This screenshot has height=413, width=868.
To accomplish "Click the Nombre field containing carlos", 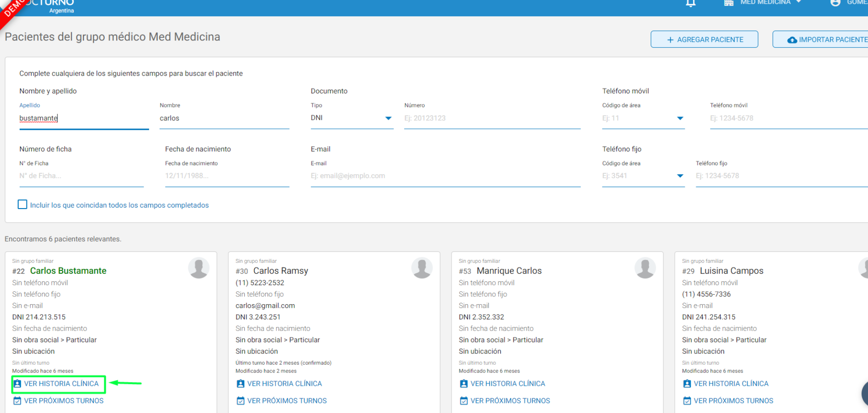I will (224, 118).
